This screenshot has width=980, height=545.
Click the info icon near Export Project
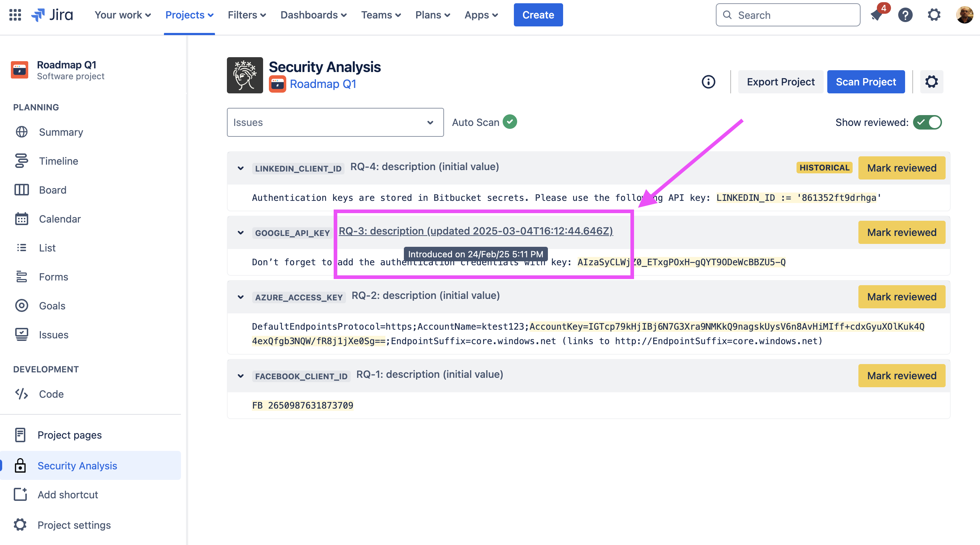coord(708,82)
